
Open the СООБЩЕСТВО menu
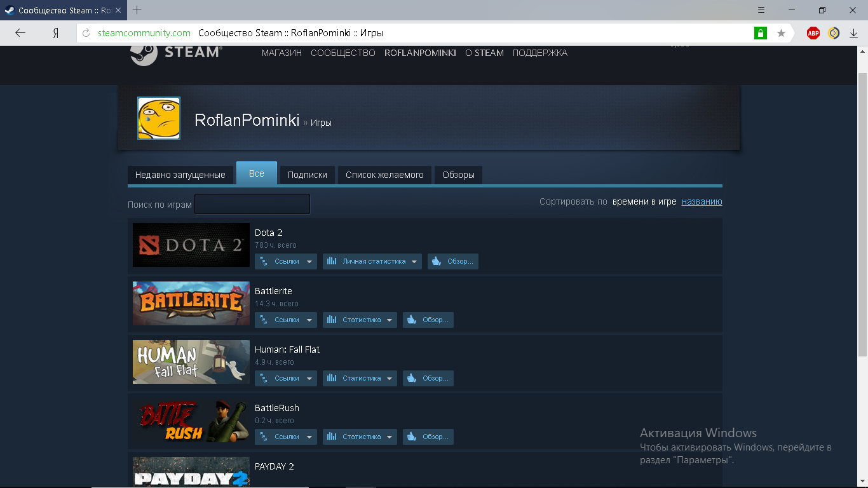click(343, 53)
